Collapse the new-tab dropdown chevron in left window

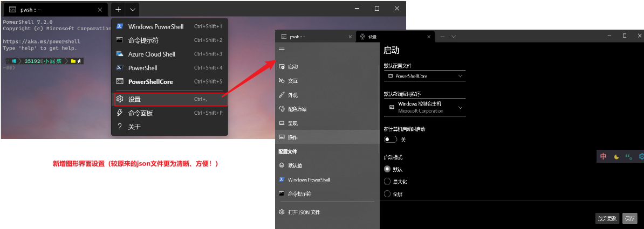point(132,9)
